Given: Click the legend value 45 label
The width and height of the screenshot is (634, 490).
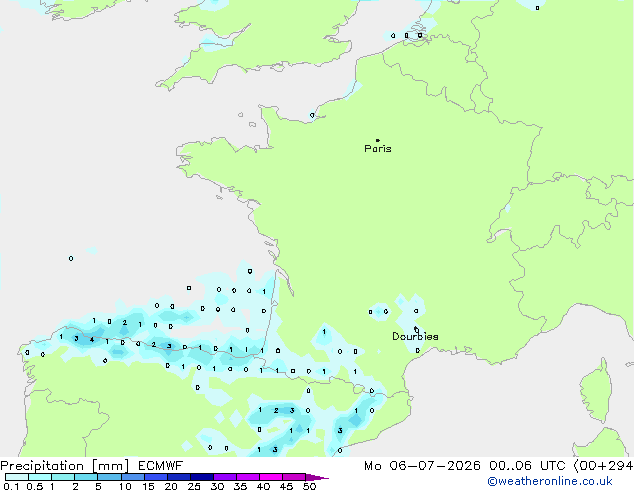Looking at the screenshot, I should [286, 486].
